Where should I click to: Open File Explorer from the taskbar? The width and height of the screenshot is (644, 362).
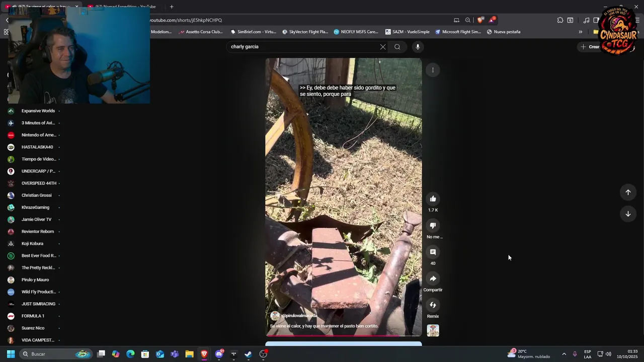(189, 354)
